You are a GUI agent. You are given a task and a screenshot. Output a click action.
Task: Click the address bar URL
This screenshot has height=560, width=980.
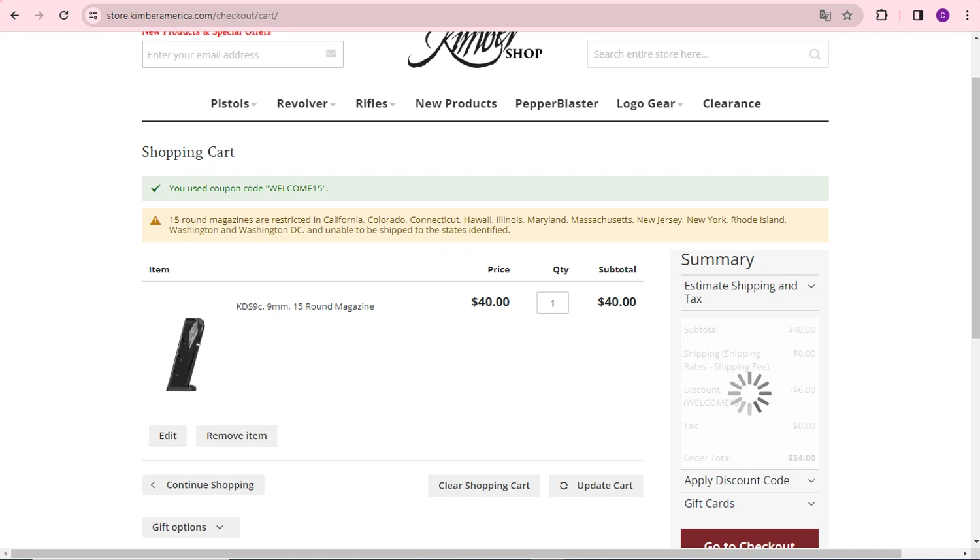coord(192,15)
